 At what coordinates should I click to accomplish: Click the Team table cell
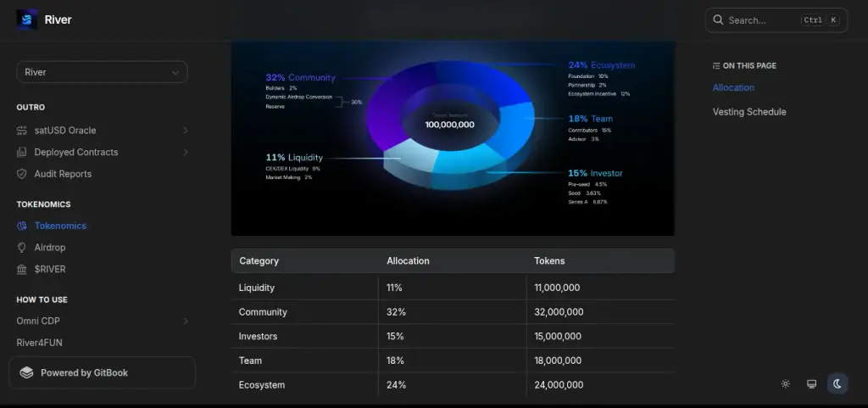304,360
